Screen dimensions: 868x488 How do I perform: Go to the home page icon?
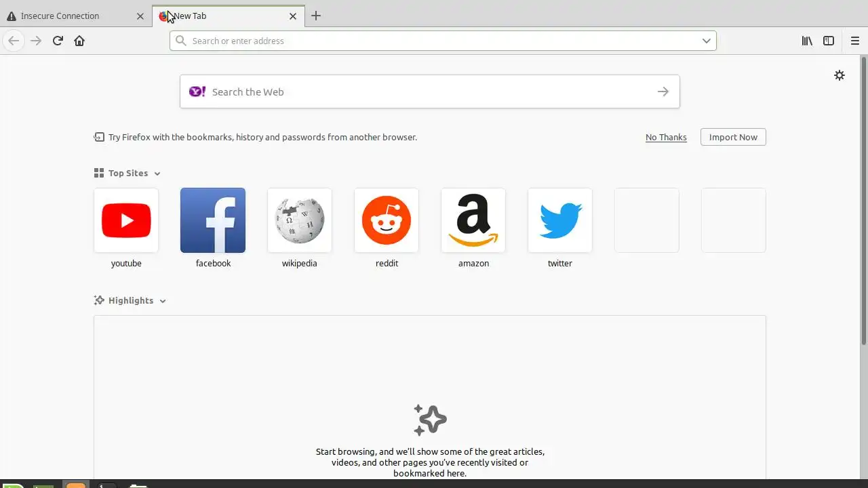click(x=79, y=41)
